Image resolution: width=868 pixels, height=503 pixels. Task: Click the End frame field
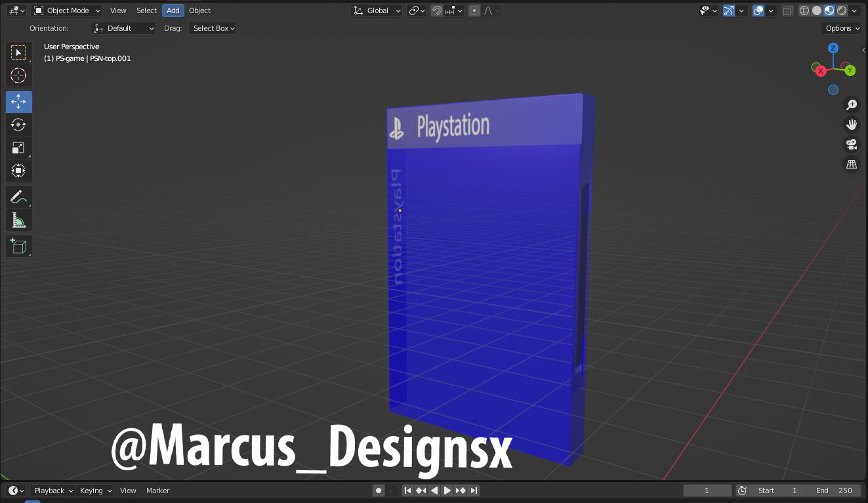pyautogui.click(x=834, y=491)
